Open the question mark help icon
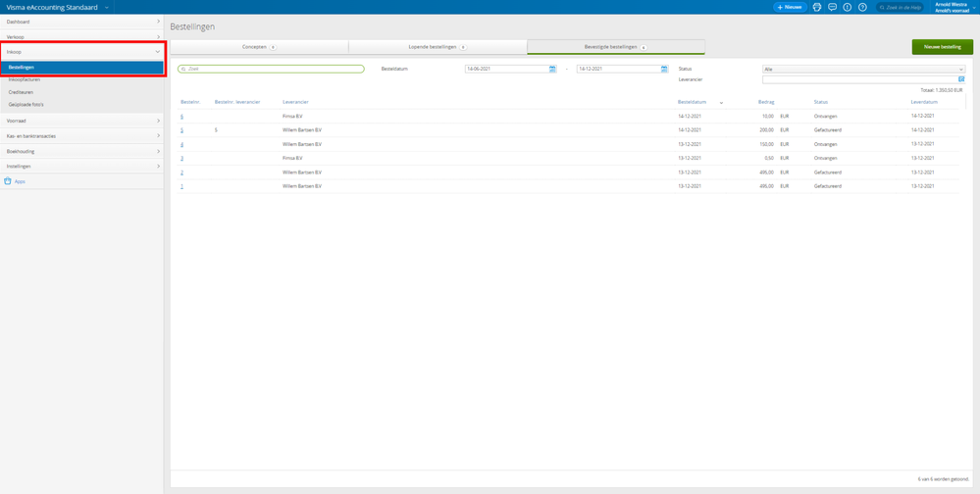The image size is (980, 494). tap(862, 7)
